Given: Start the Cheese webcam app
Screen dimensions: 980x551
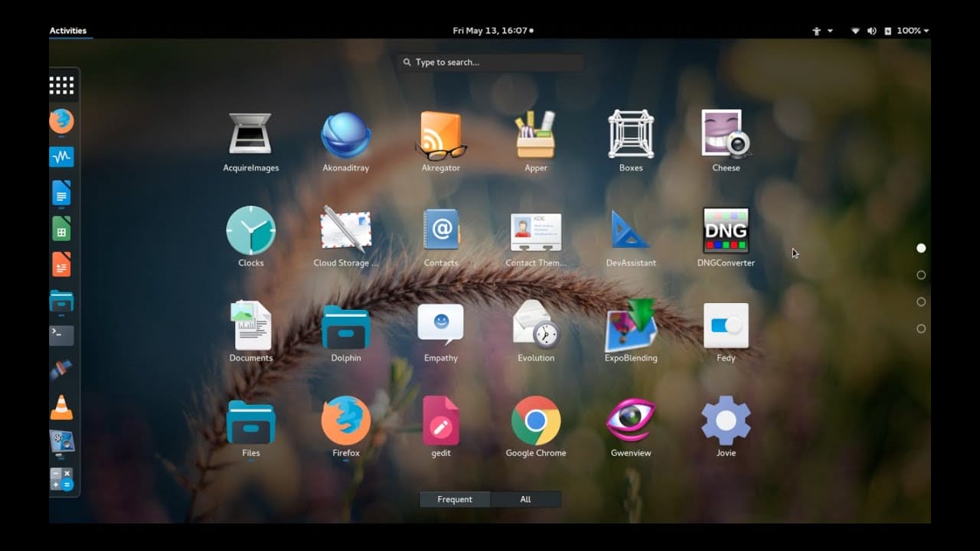Looking at the screenshot, I should [726, 134].
